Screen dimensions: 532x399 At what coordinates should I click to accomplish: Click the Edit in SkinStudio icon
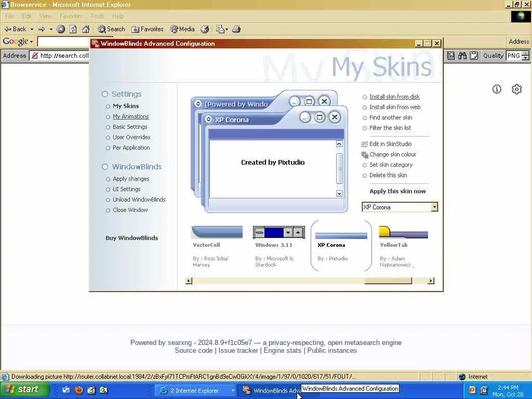(365, 144)
